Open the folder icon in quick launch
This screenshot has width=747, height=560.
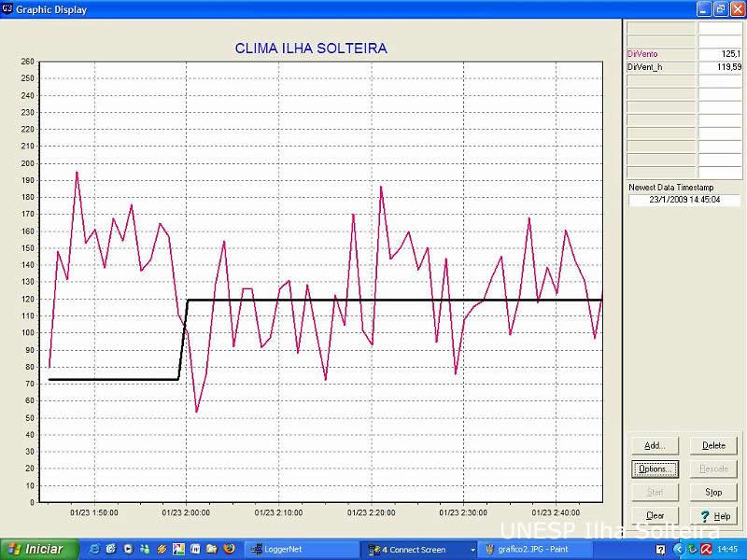click(x=212, y=549)
